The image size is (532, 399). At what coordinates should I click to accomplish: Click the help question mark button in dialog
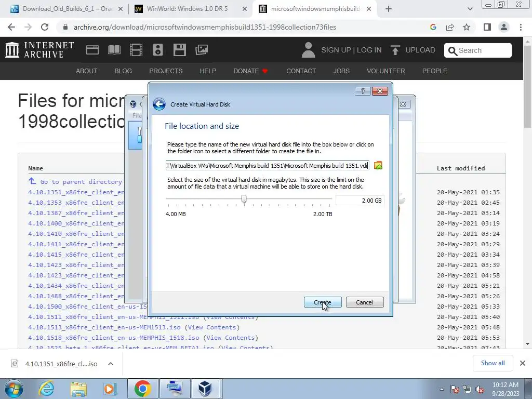363,91
